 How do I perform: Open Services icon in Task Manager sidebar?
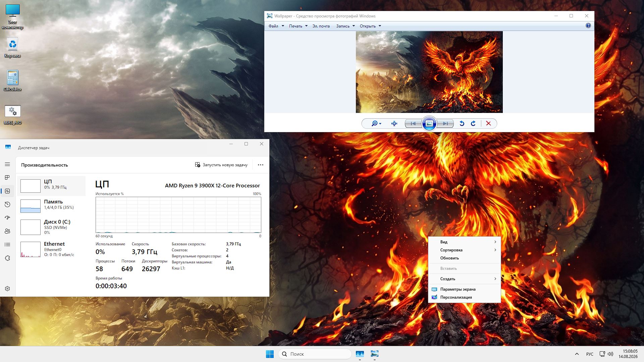[x=7, y=258]
